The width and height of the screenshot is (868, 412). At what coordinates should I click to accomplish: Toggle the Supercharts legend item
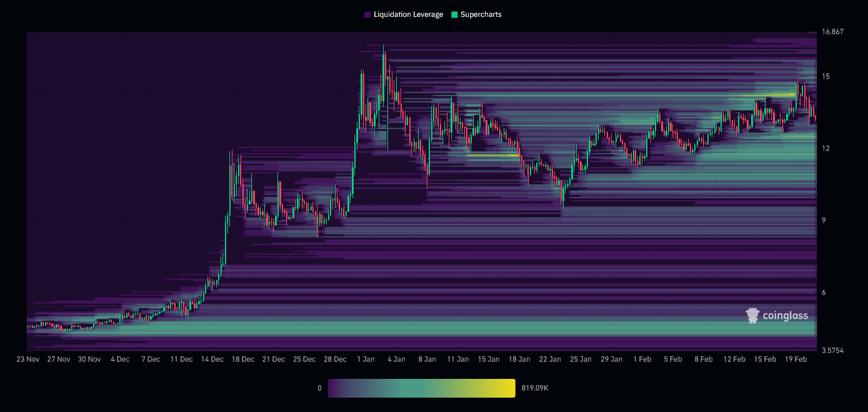tap(477, 14)
